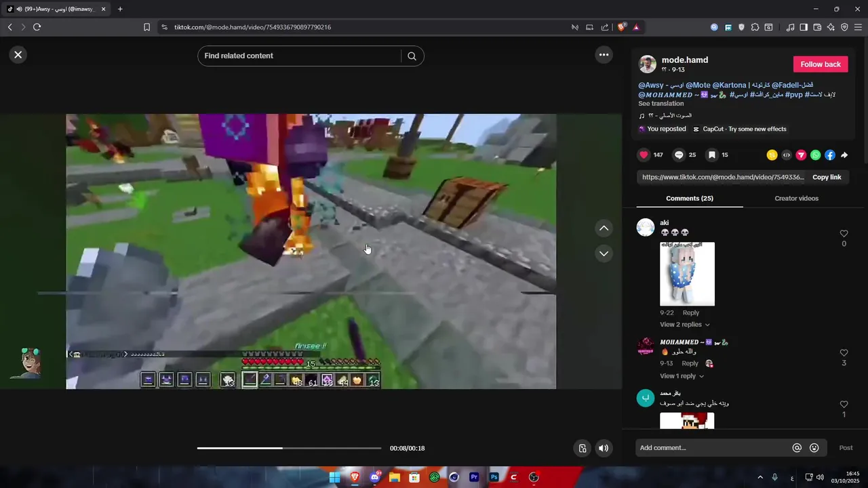Screen dimensions: 868x488
Task: Reload the page in browser
Action: click(37, 27)
